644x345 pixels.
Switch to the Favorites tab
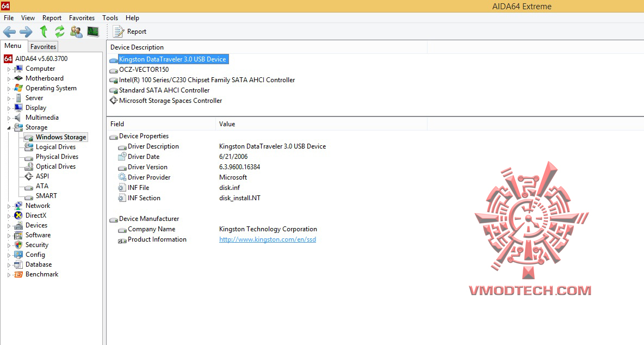coord(43,46)
